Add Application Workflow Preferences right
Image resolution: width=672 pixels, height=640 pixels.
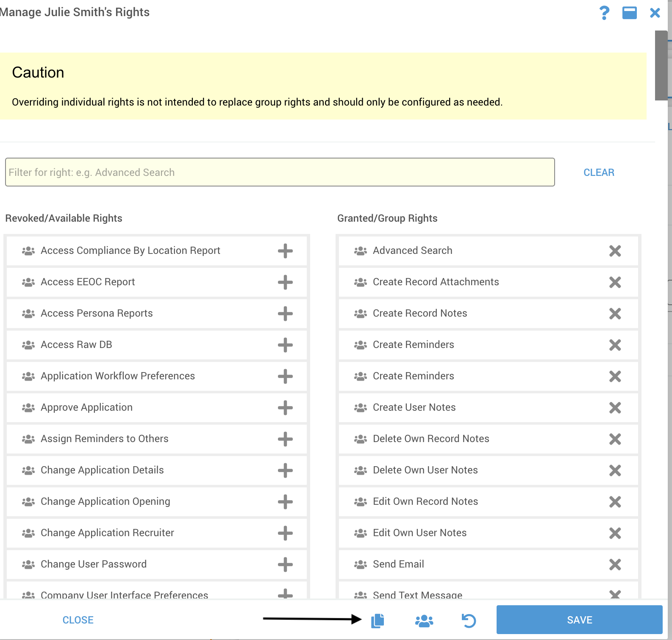[x=285, y=376]
